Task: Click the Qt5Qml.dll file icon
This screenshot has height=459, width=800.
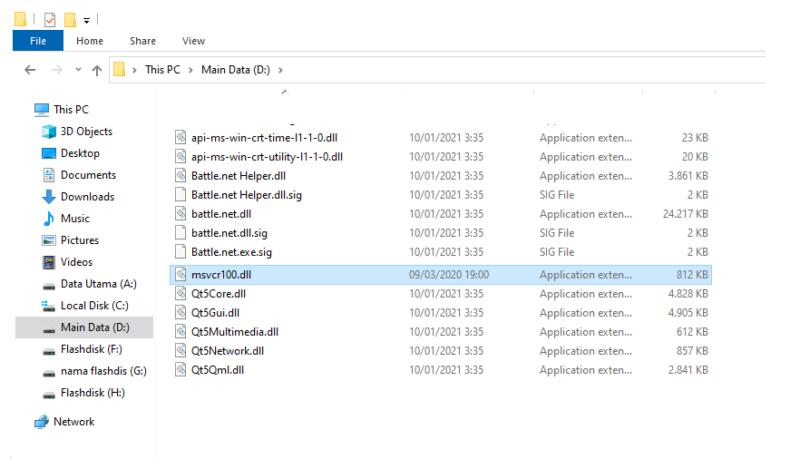Action: (x=180, y=370)
